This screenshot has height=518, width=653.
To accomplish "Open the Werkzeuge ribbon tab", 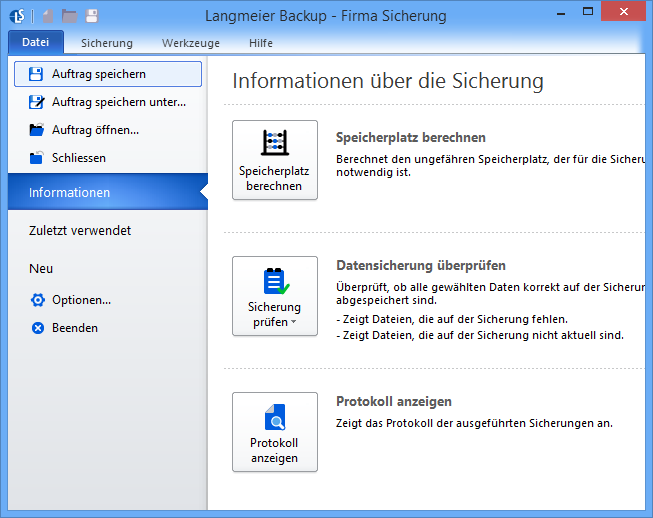I will pyautogui.click(x=190, y=43).
